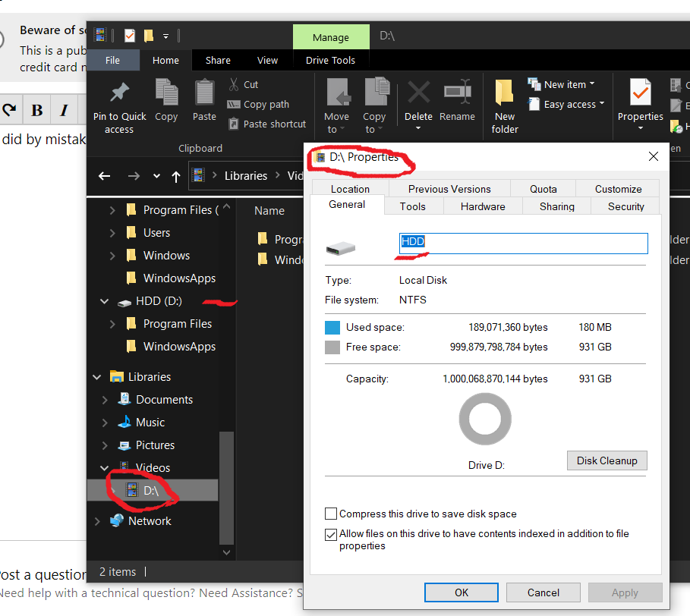Open the Sharing properties tab
The height and width of the screenshot is (616, 690).
pyautogui.click(x=556, y=206)
